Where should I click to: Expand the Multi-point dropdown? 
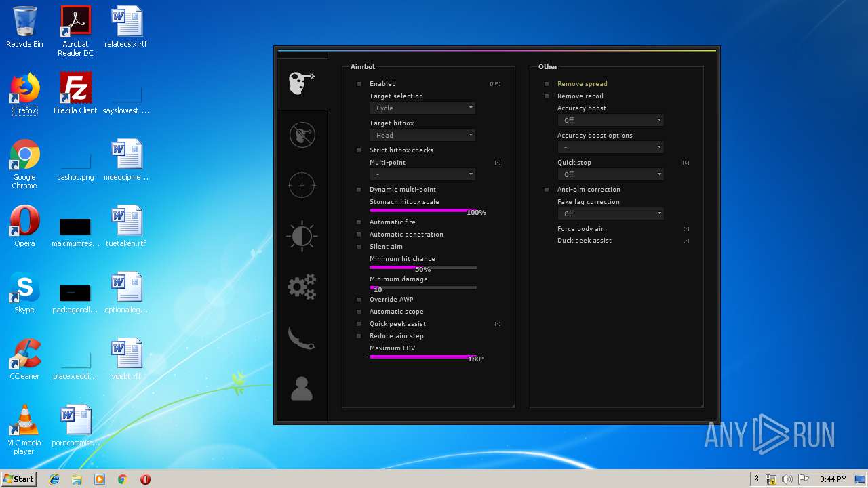click(422, 174)
